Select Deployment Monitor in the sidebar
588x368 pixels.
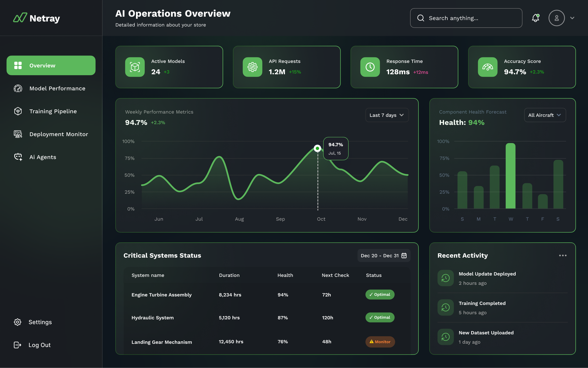point(59,134)
